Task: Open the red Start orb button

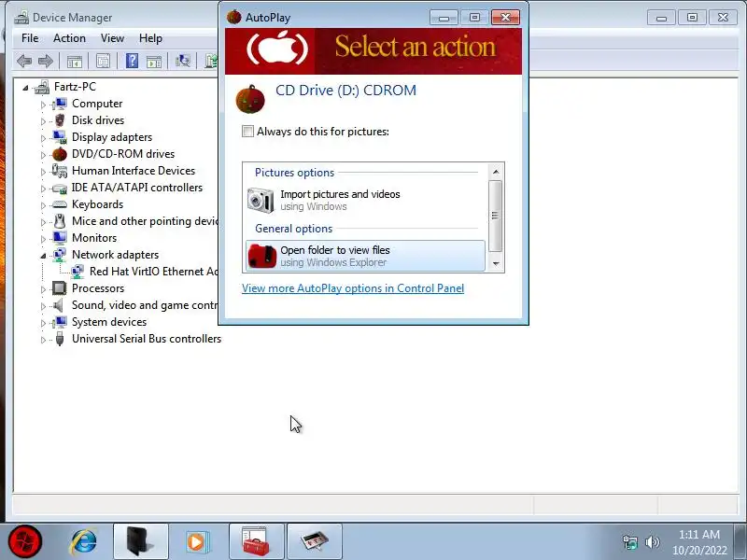Action: tap(25, 541)
